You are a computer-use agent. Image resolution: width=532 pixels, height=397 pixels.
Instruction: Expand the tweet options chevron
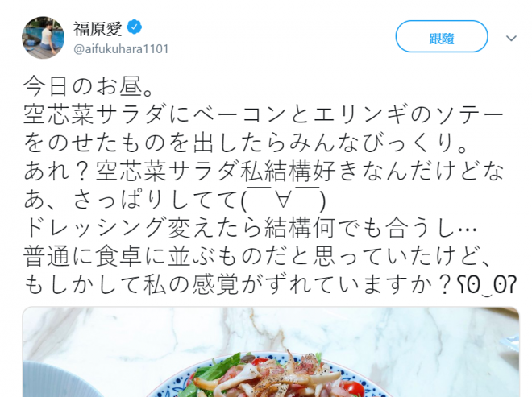pos(511,39)
